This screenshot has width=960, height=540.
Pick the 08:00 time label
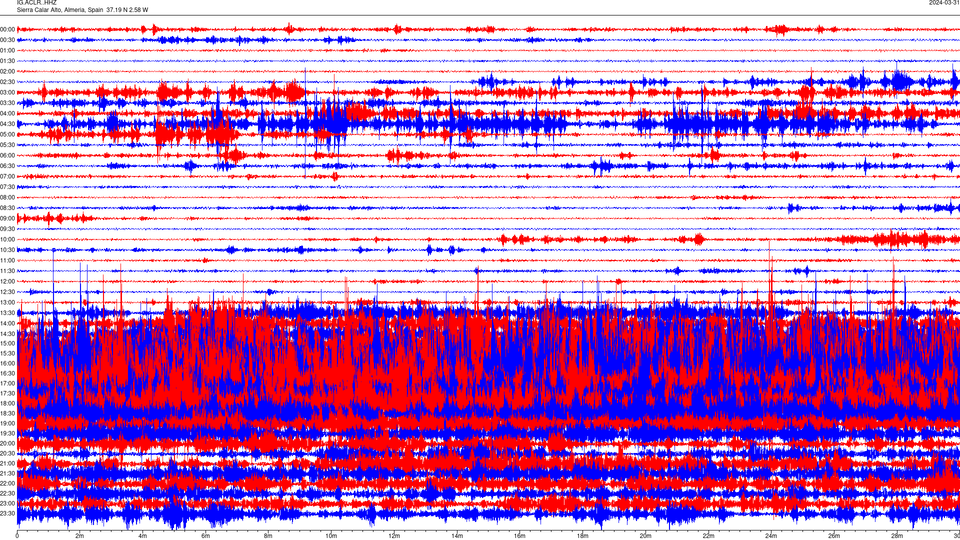8,197
